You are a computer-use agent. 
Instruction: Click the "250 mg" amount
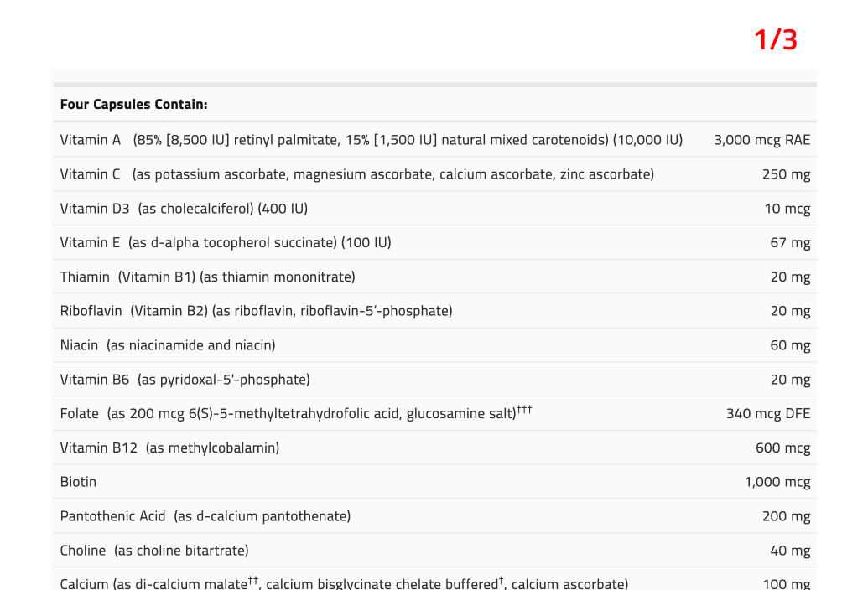[x=786, y=174]
